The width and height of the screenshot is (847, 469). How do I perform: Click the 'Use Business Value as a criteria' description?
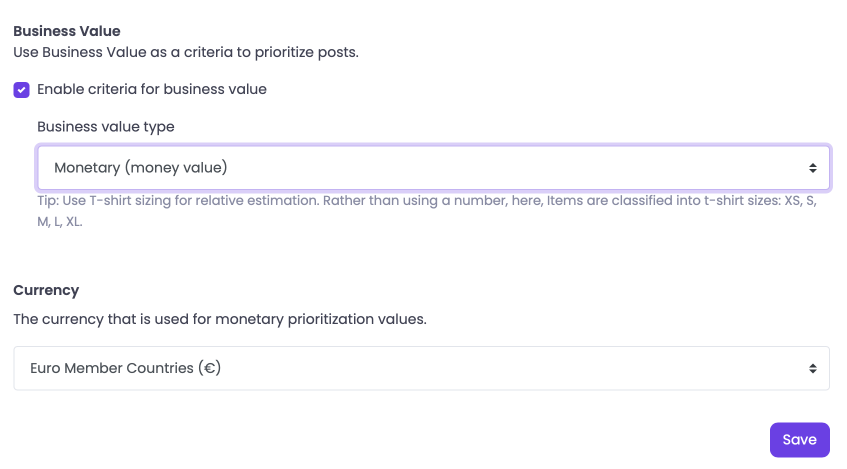pyautogui.click(x=186, y=51)
